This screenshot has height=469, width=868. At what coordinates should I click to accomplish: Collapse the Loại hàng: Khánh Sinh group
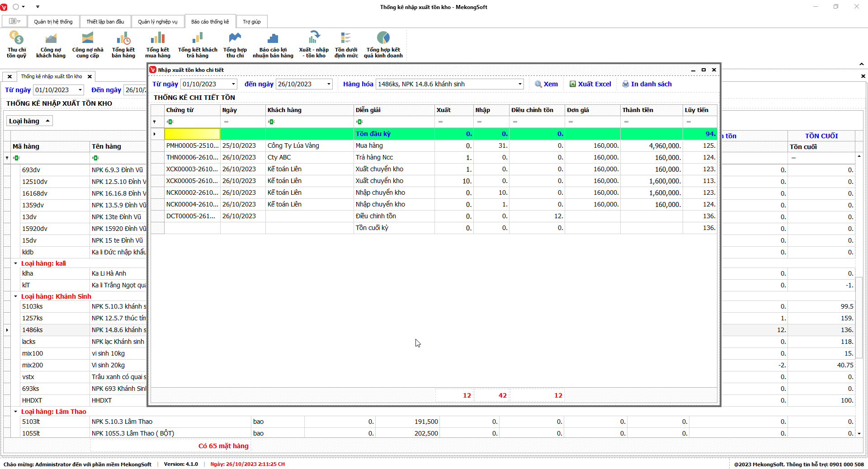[x=15, y=296]
